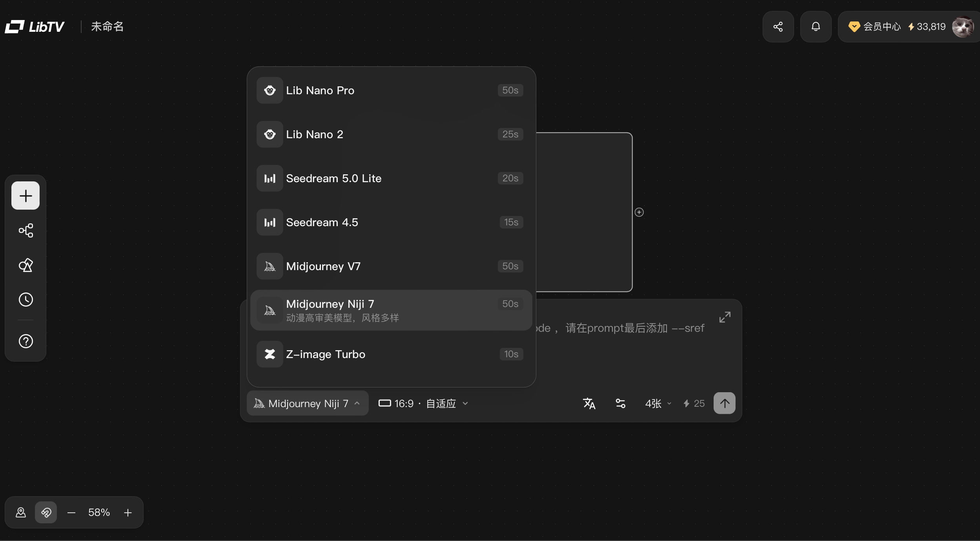
Task: Select Lib Nano 2 model
Action: pos(391,134)
